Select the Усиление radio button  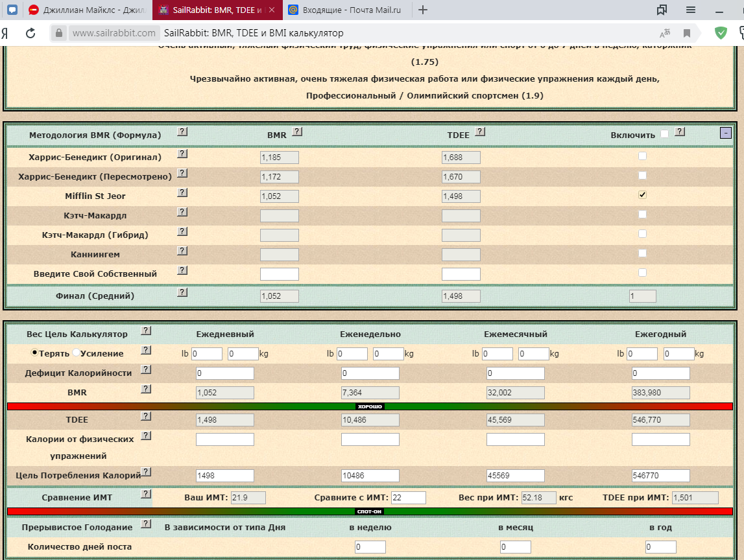(x=76, y=353)
